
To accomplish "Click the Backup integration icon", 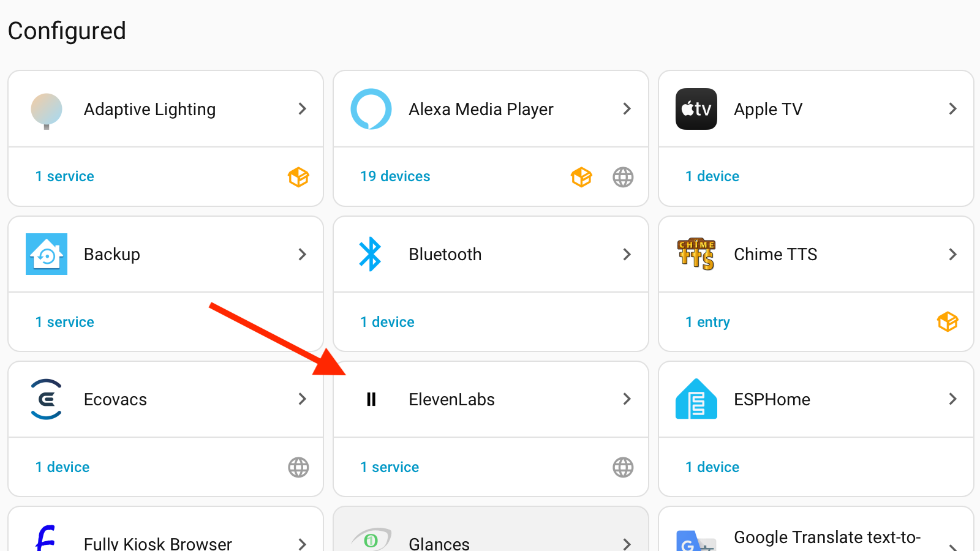I will 47,254.
